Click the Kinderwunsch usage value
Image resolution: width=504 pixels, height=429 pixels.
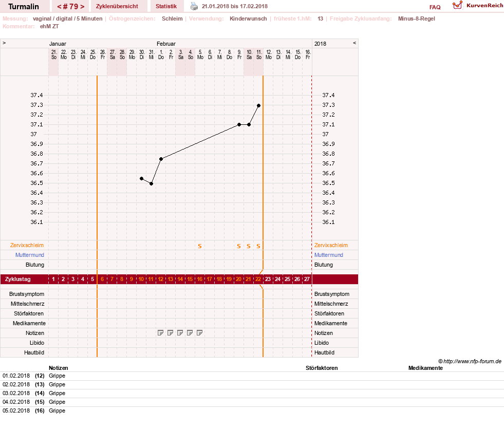(248, 18)
